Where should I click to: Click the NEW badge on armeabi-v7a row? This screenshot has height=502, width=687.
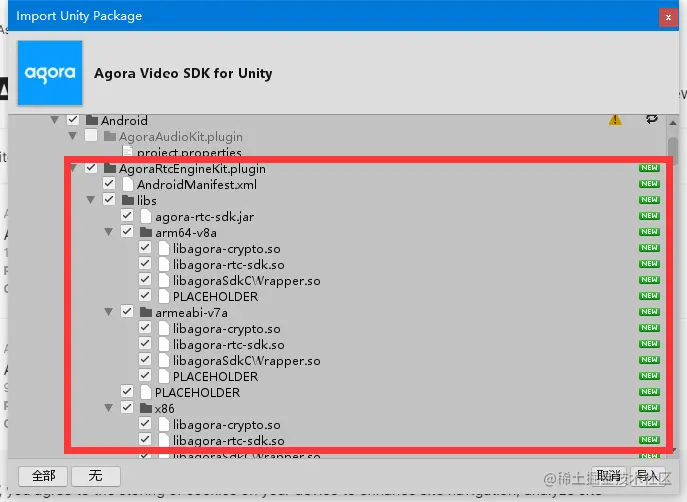point(649,312)
